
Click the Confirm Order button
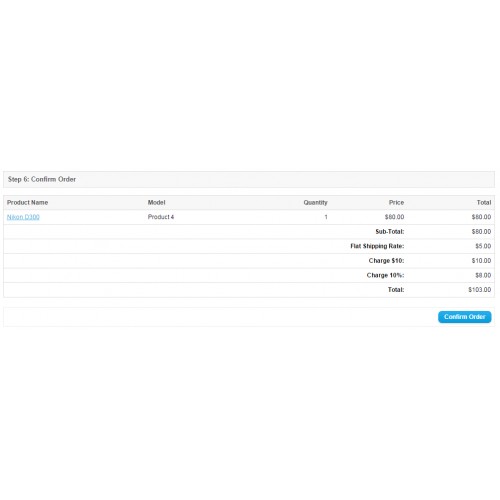tap(464, 317)
